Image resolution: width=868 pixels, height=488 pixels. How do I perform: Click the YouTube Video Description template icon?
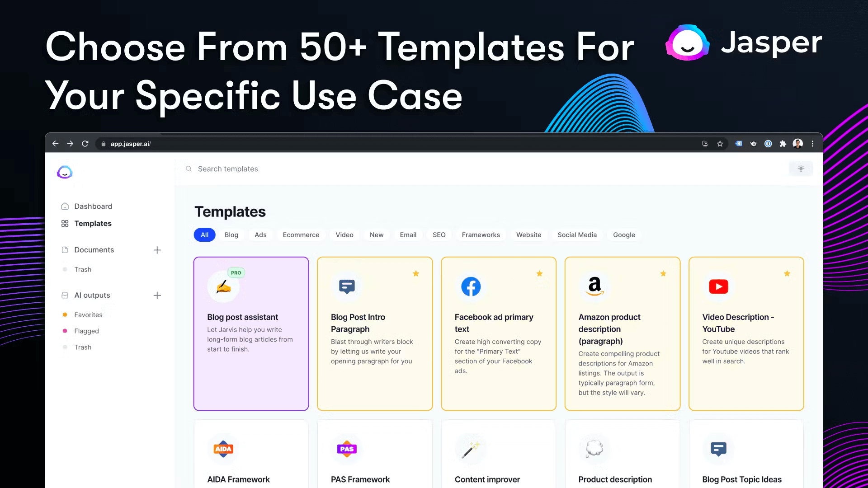click(718, 286)
